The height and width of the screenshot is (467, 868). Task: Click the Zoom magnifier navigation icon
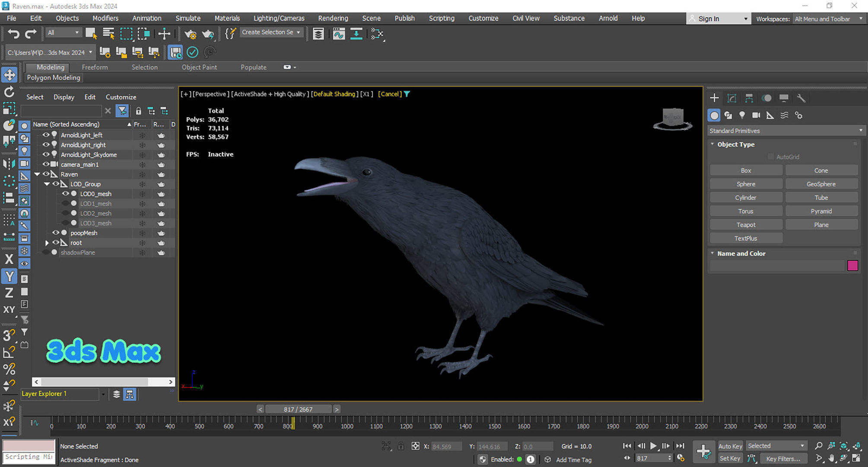click(x=818, y=446)
